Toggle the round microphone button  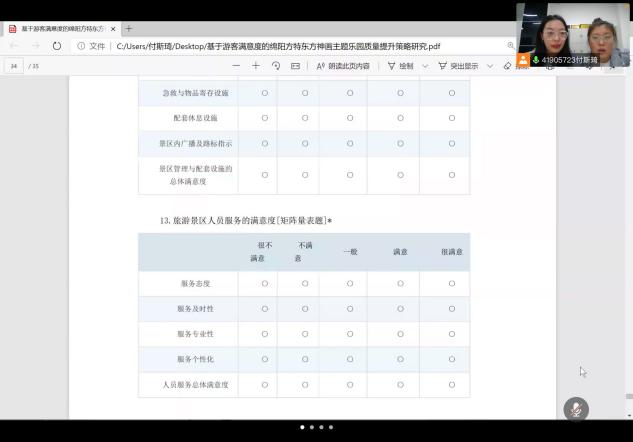(576, 409)
